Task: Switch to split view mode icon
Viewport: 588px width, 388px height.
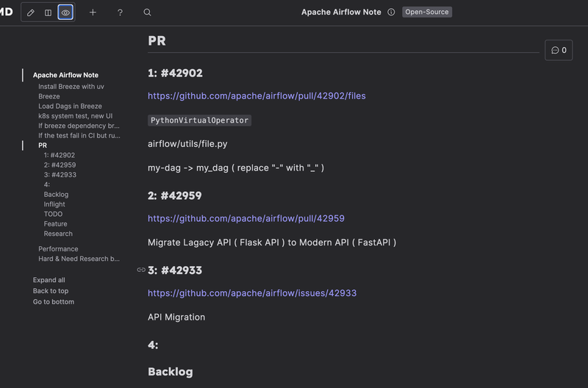Action: pyautogui.click(x=48, y=12)
